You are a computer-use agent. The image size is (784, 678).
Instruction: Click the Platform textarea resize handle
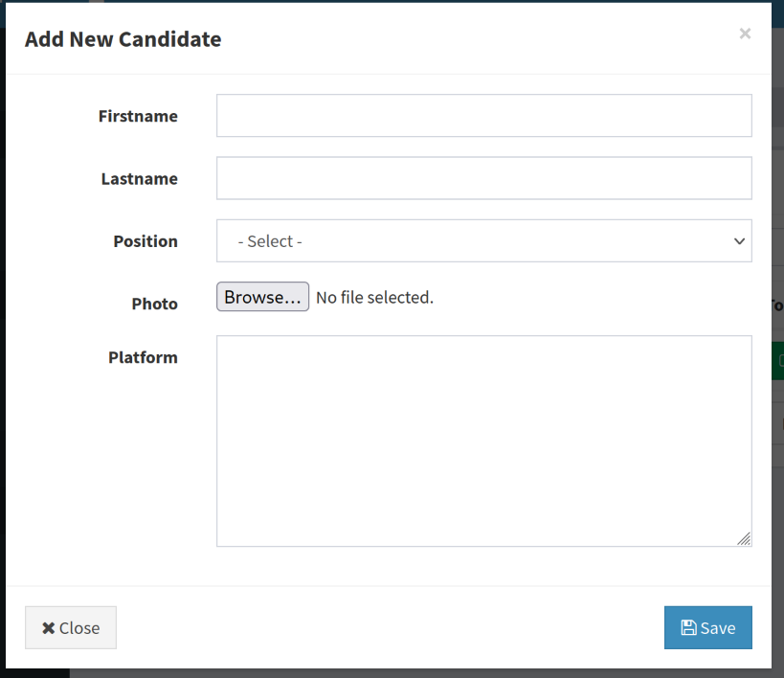pos(744,539)
